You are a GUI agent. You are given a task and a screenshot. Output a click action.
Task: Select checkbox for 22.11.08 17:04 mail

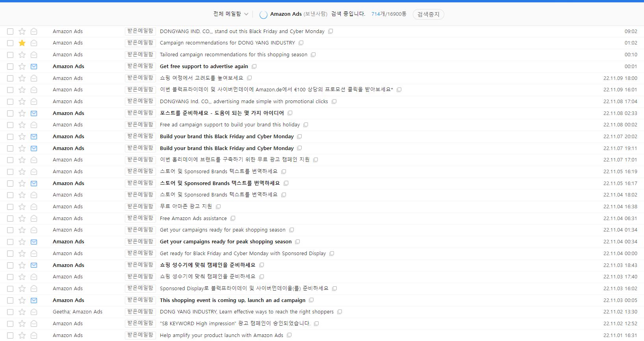10,102
